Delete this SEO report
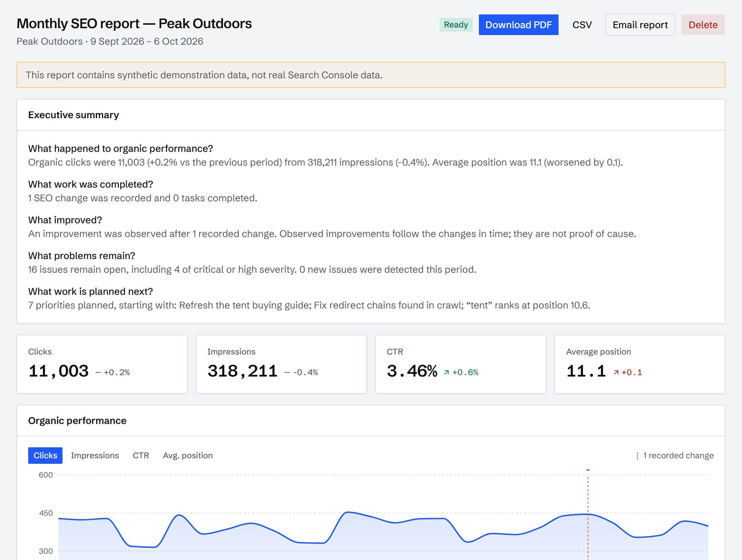The width and height of the screenshot is (742, 560). [x=703, y=25]
